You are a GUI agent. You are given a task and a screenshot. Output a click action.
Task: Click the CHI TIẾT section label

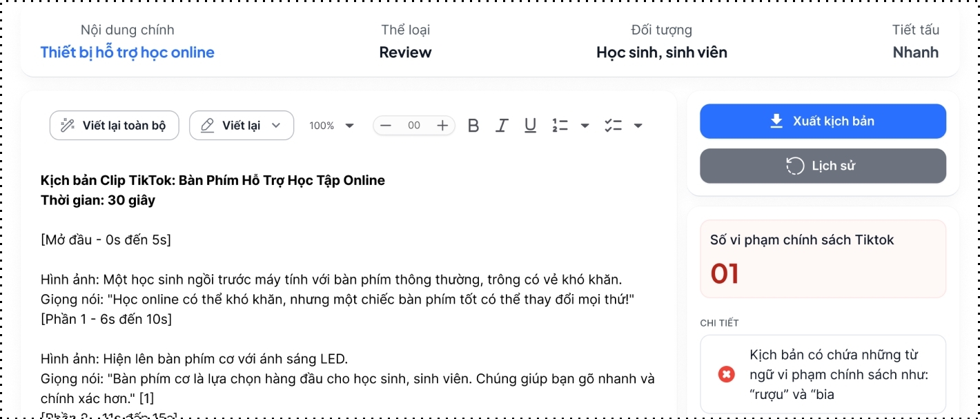tap(719, 323)
